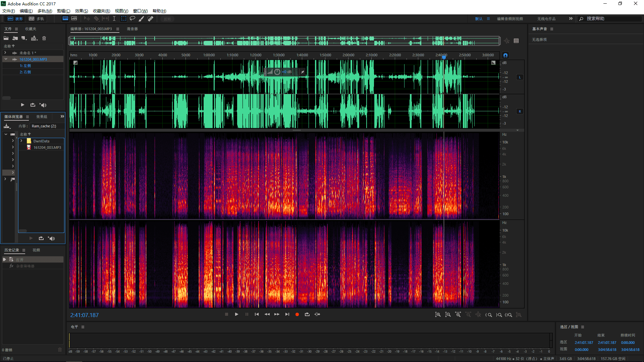The image size is (644, 362).
Task: Toggle loop playback in transport bar
Action: click(307, 314)
